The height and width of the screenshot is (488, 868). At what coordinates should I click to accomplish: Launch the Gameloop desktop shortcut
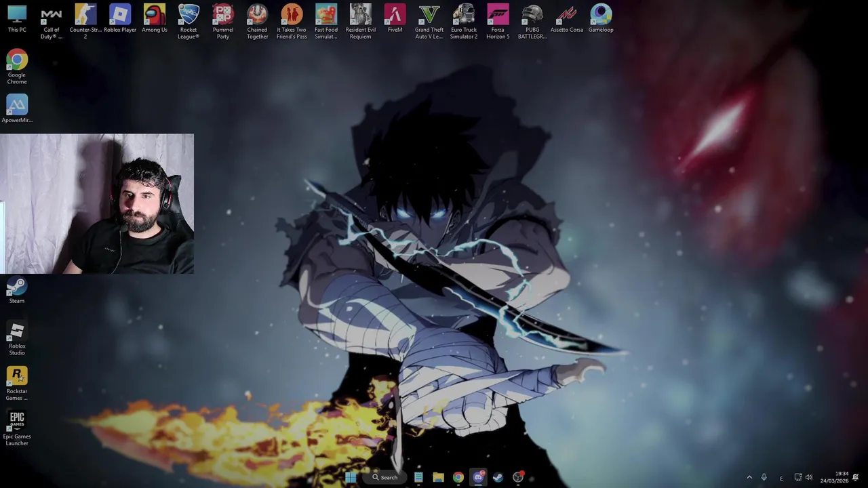[x=601, y=19]
